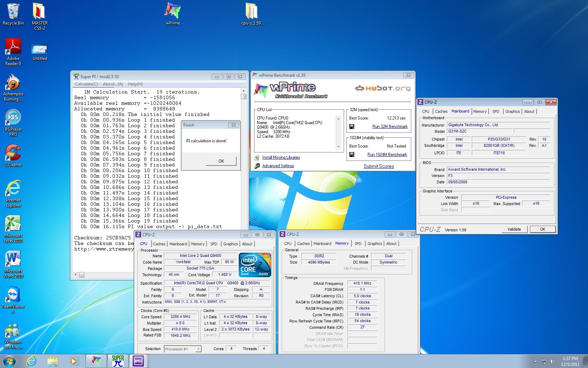Click the Intel Core 2 Quad logo in CPU-Z
Screen dimensions: 588x368
(x=255, y=265)
